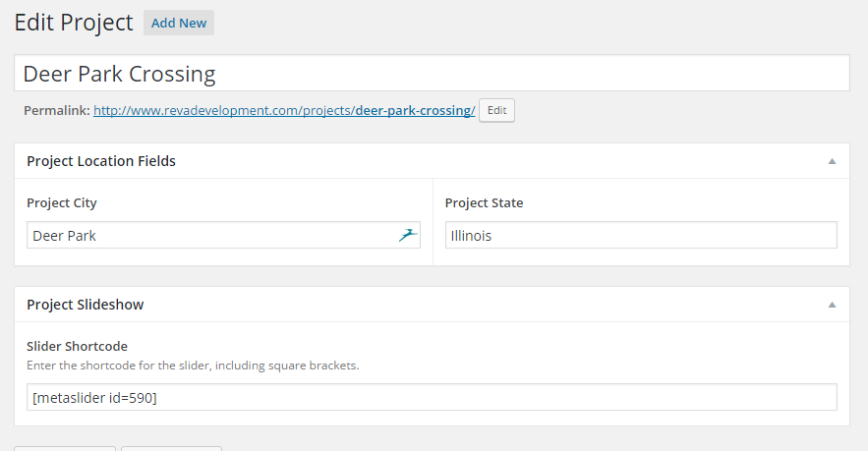Click the left partially visible bottom button

(65, 448)
